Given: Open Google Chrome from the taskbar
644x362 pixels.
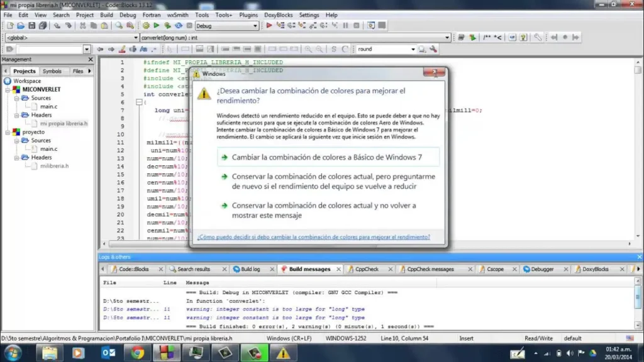Looking at the screenshot, I should 138,353.
